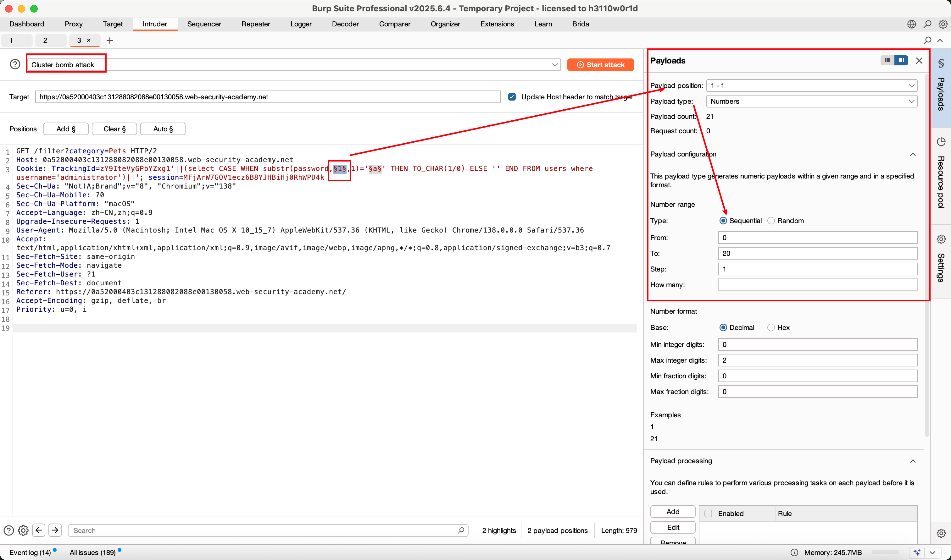Open Payload type Numbers dropdown
This screenshot has width=951, height=560.
[x=811, y=101]
